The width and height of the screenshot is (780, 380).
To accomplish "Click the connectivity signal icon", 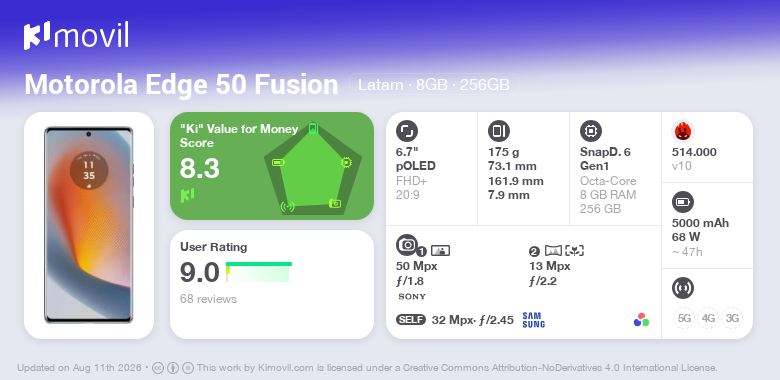I will point(682,287).
